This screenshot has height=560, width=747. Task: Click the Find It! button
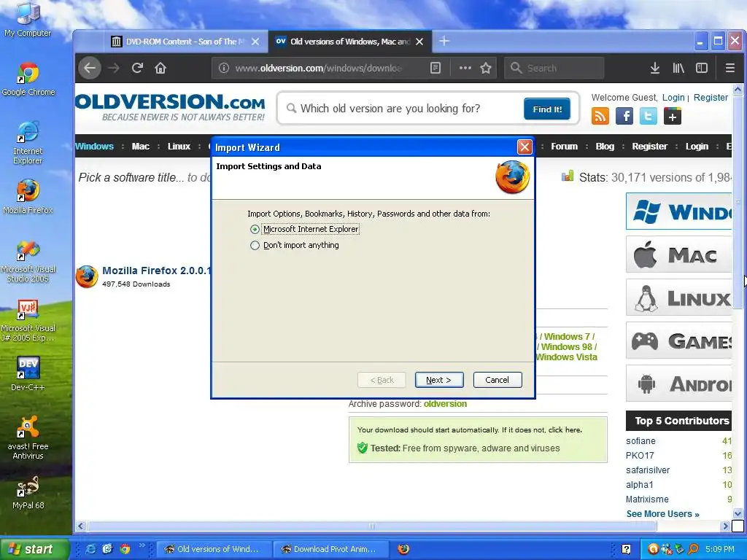[x=547, y=109]
